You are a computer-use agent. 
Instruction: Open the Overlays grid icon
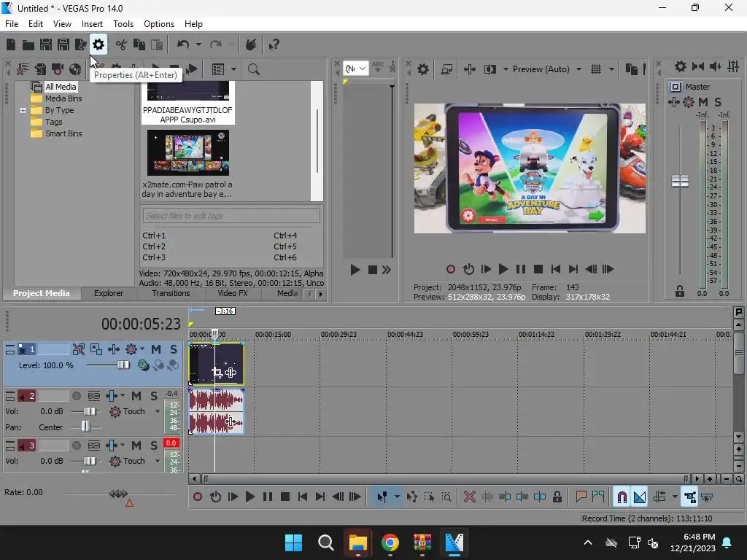596,69
